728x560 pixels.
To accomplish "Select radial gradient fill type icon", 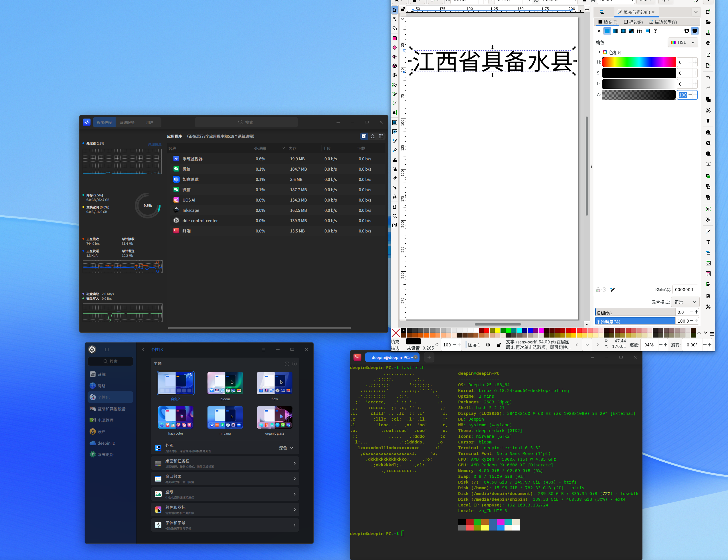I will coord(623,31).
